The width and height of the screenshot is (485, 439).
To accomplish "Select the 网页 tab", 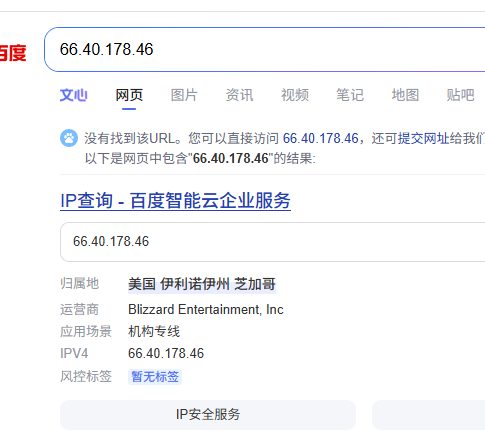I will coord(129,95).
